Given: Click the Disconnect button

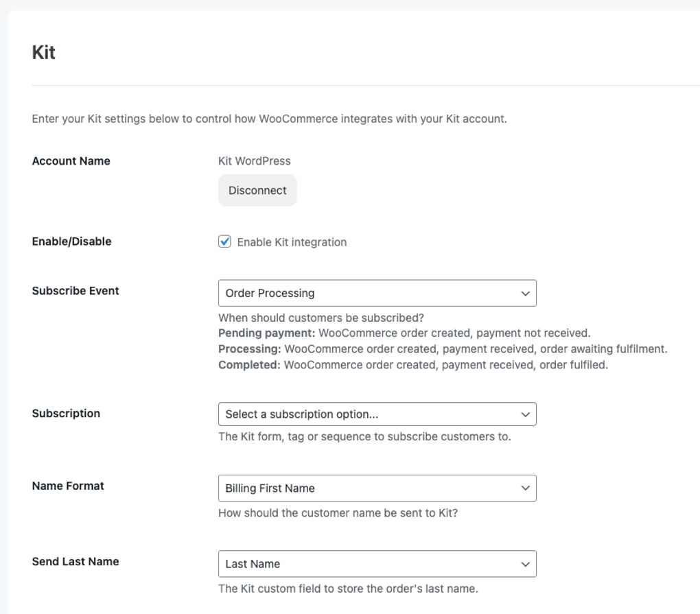Looking at the screenshot, I should (257, 190).
